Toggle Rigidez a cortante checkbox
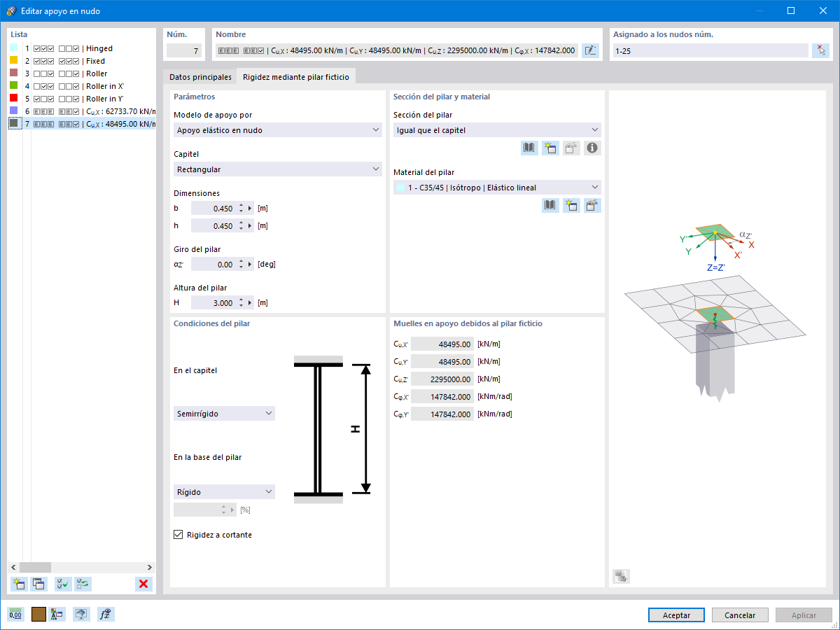 pyautogui.click(x=178, y=535)
